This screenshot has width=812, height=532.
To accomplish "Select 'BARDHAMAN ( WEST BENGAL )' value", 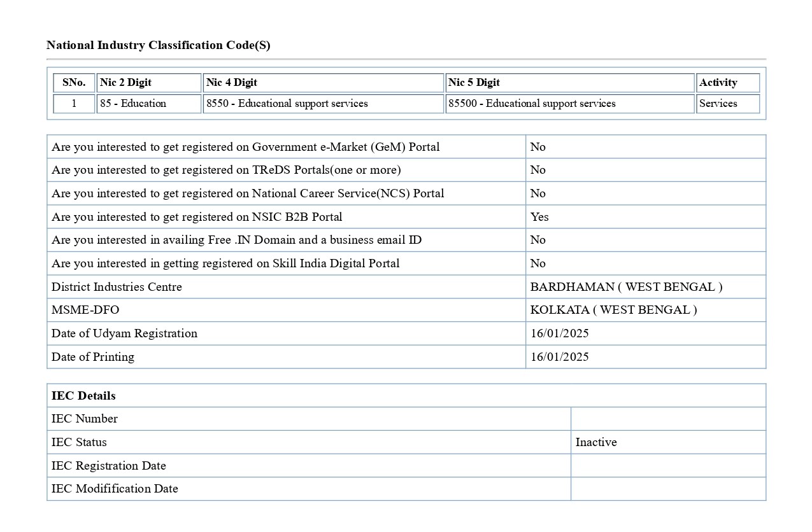I will pos(626,287).
